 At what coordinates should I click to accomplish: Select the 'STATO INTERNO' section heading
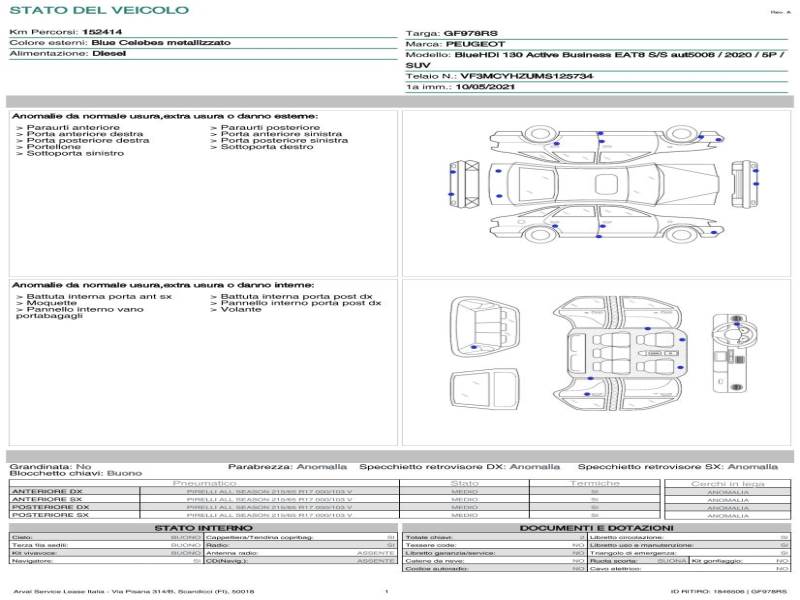tap(204, 528)
